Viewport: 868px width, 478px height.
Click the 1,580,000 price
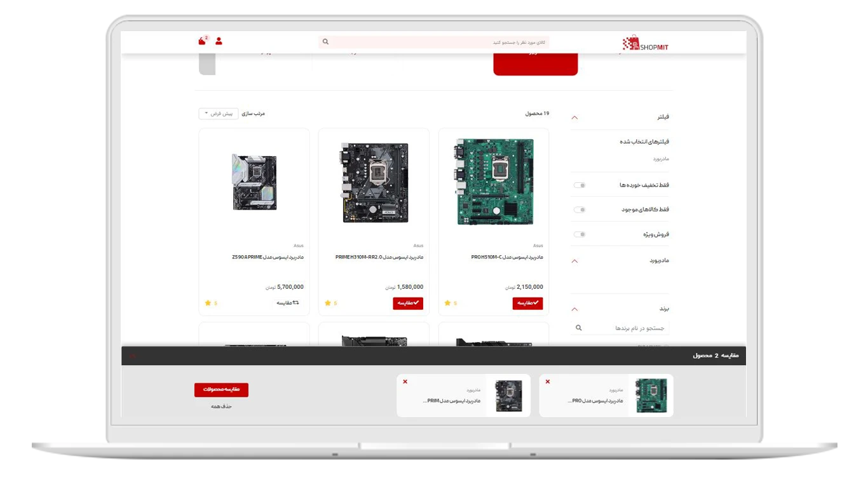coord(410,287)
